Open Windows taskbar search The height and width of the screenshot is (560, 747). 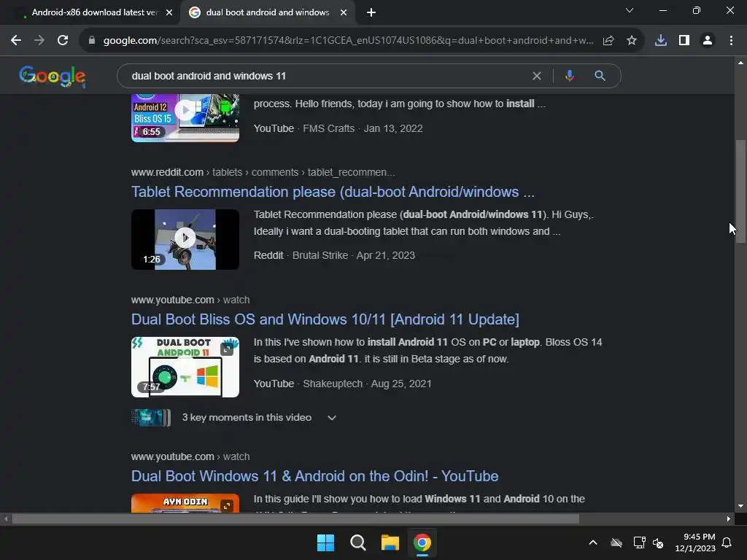357,542
